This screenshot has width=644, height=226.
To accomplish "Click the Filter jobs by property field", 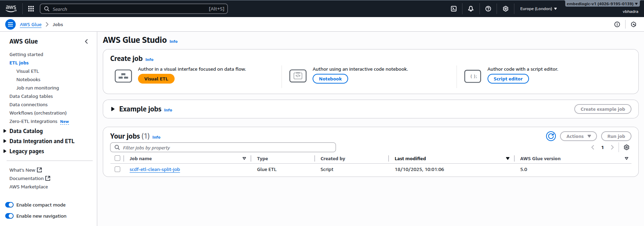I will 223,148.
